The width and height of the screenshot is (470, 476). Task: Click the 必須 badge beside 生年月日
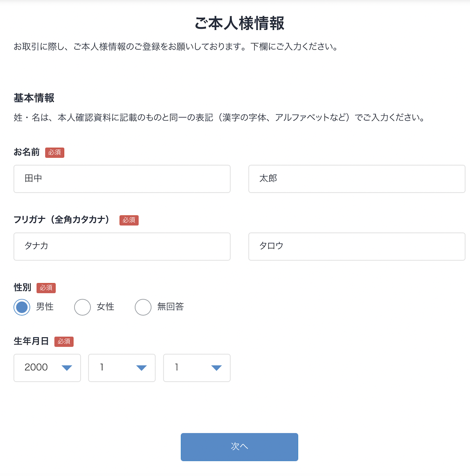[64, 342]
